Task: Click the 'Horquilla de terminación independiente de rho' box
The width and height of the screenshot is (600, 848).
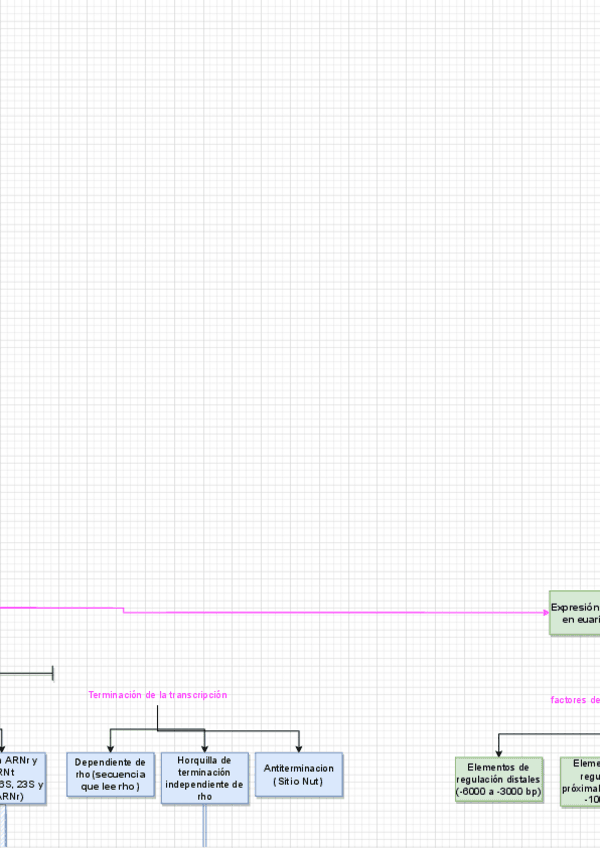Action: point(205,777)
